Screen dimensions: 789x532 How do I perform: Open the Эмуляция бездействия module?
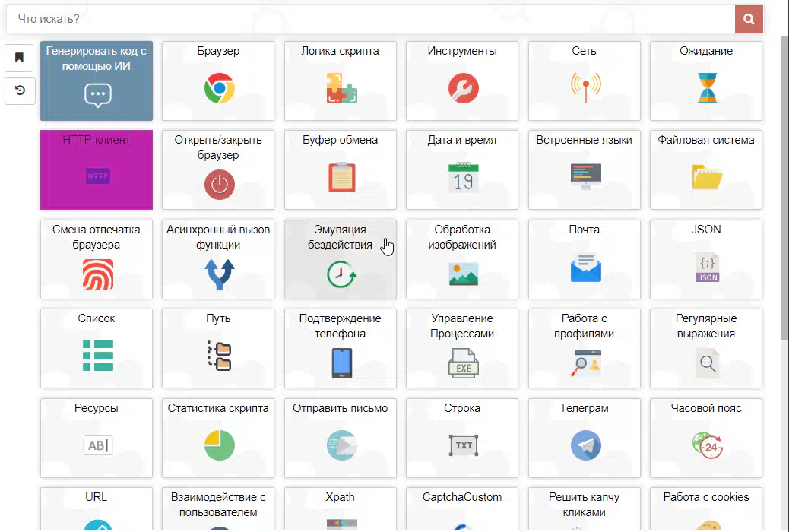(x=341, y=260)
